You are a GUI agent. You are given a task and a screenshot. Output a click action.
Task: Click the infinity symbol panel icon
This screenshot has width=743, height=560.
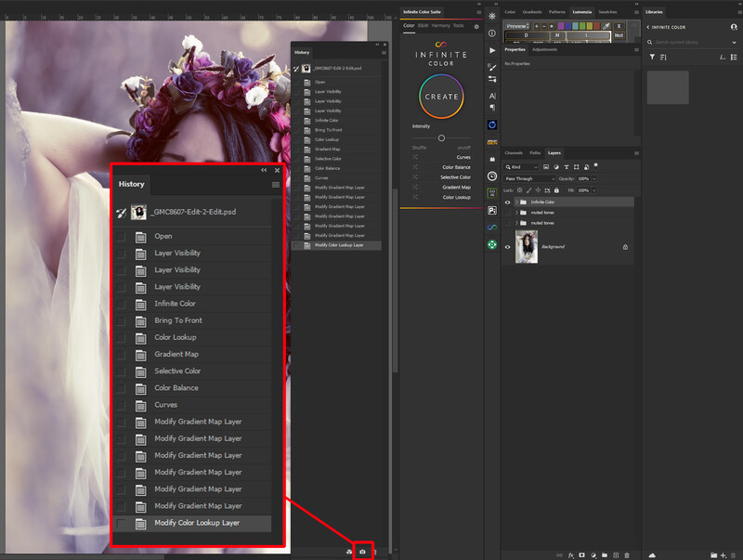[492, 228]
